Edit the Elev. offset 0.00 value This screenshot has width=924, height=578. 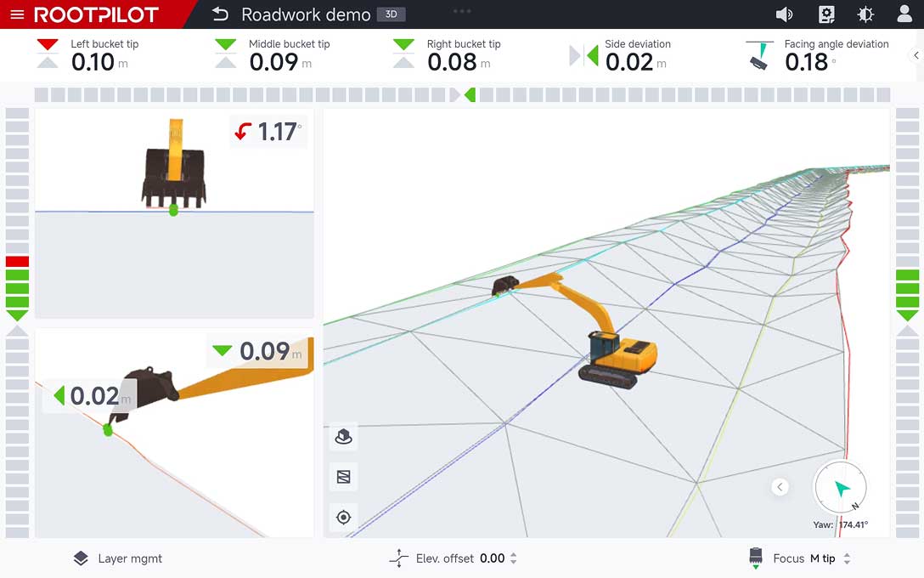point(492,558)
